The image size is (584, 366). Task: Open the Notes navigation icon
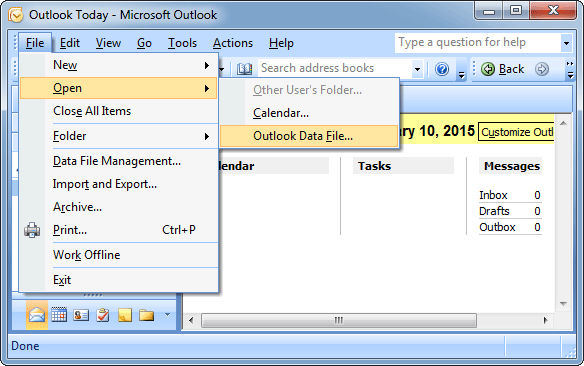click(125, 315)
